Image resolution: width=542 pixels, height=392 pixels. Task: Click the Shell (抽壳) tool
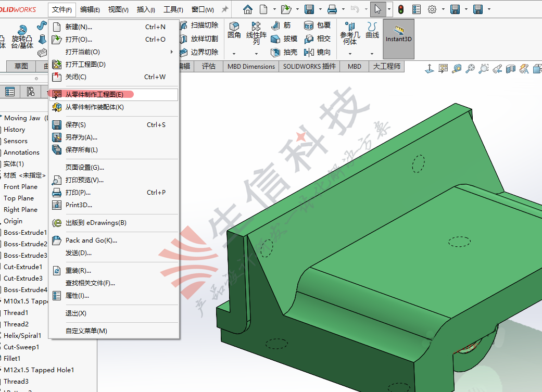click(284, 52)
